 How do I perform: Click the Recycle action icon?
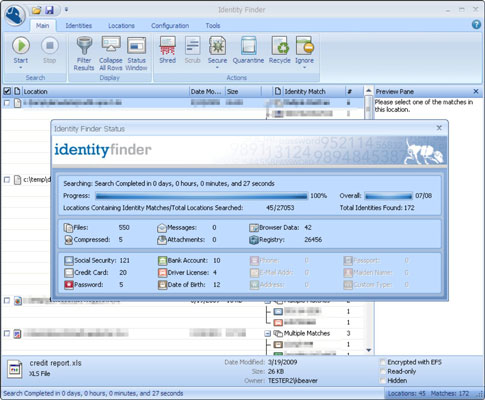280,46
